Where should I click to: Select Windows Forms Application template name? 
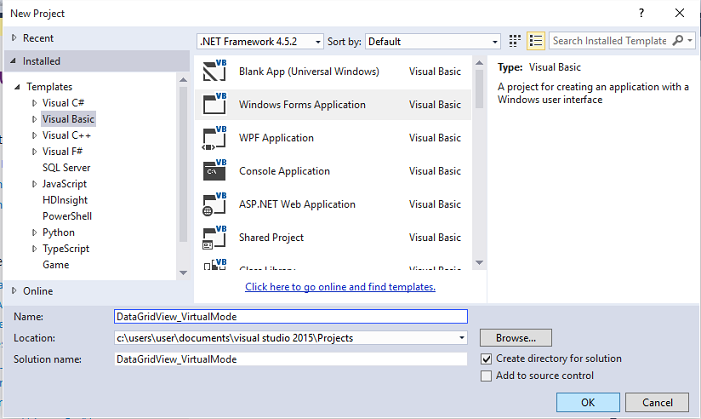[x=302, y=104]
